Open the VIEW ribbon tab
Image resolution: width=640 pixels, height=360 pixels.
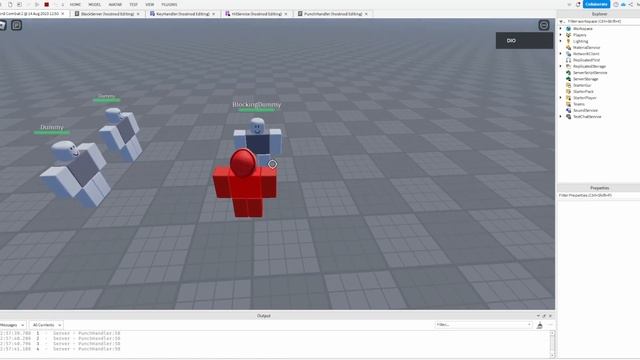coord(150,4)
